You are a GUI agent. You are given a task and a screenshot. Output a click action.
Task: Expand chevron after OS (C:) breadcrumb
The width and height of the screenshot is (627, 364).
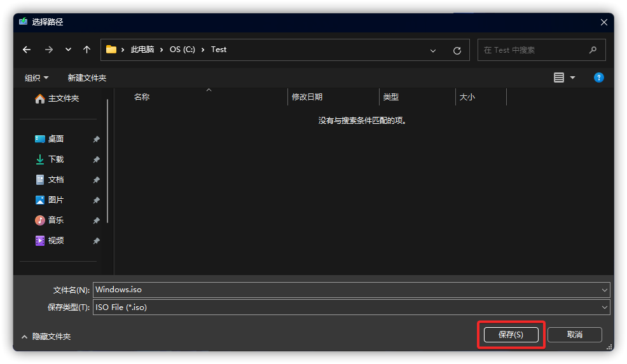click(203, 50)
